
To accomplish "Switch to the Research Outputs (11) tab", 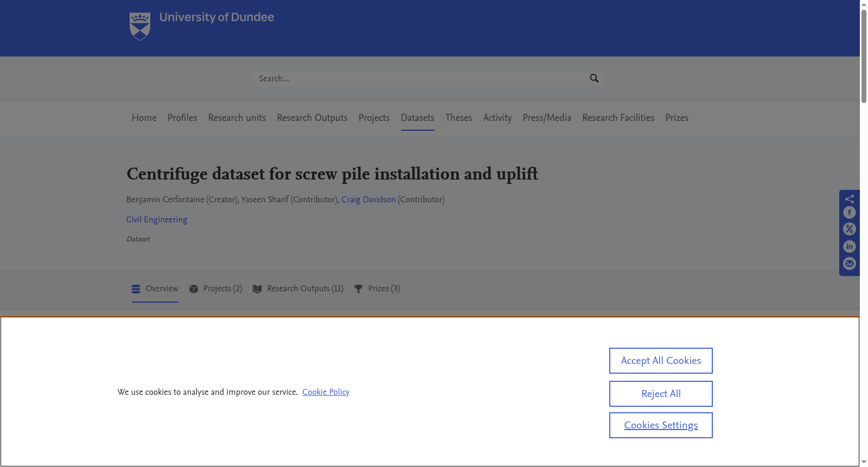I will click(x=298, y=289).
